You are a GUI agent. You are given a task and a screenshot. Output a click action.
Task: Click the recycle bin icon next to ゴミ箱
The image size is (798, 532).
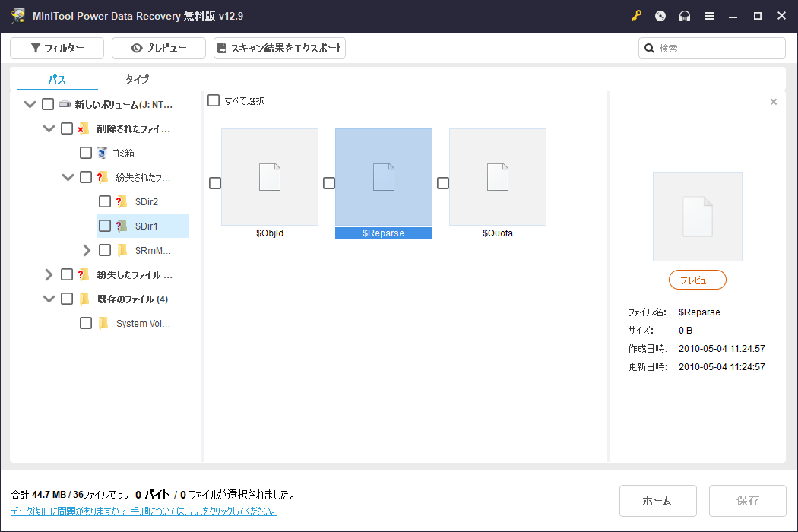pos(103,153)
